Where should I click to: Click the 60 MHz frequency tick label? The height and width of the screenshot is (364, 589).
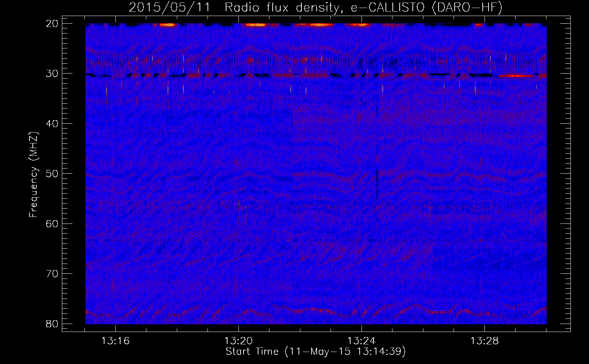(52, 223)
